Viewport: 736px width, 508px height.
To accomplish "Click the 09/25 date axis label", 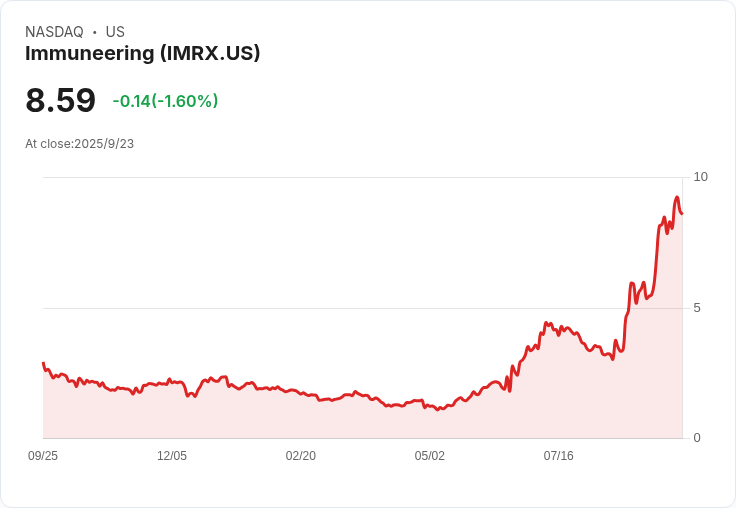I will click(x=43, y=456).
